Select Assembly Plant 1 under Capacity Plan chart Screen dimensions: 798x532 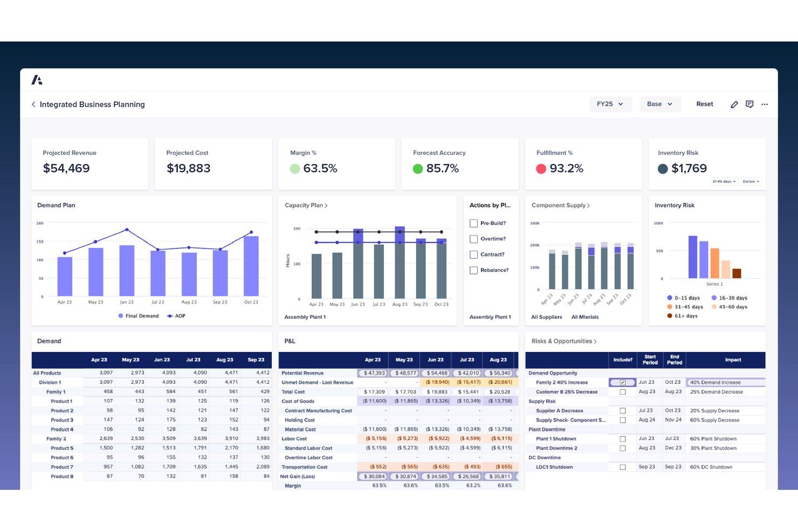pyautogui.click(x=305, y=317)
